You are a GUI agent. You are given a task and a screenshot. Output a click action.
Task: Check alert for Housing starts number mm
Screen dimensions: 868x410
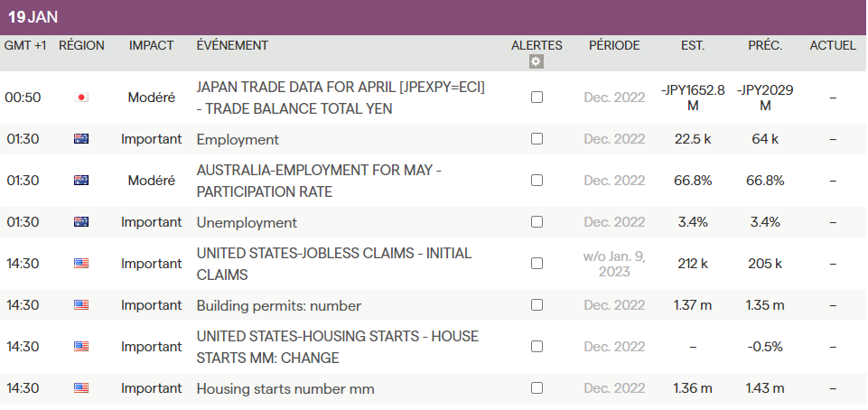pyautogui.click(x=537, y=388)
